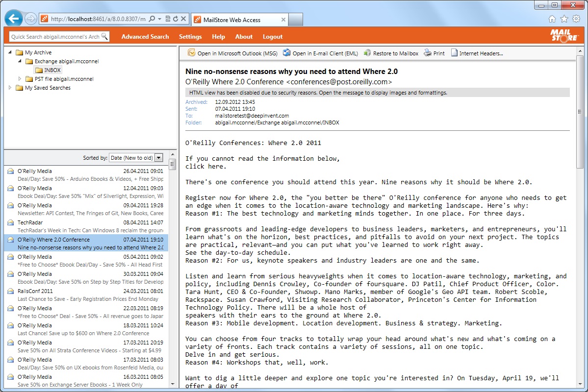Open message dated 12.04.2011 09:03
588x392 pixels.
pos(86,192)
